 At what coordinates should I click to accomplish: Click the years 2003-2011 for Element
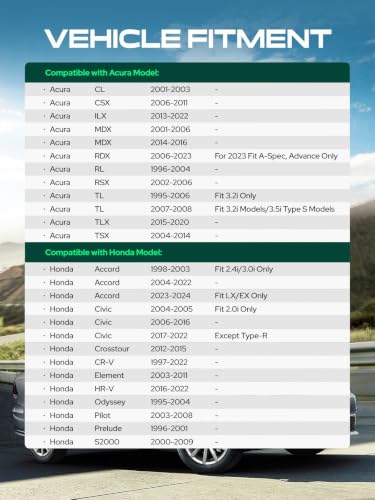pyautogui.click(x=169, y=375)
